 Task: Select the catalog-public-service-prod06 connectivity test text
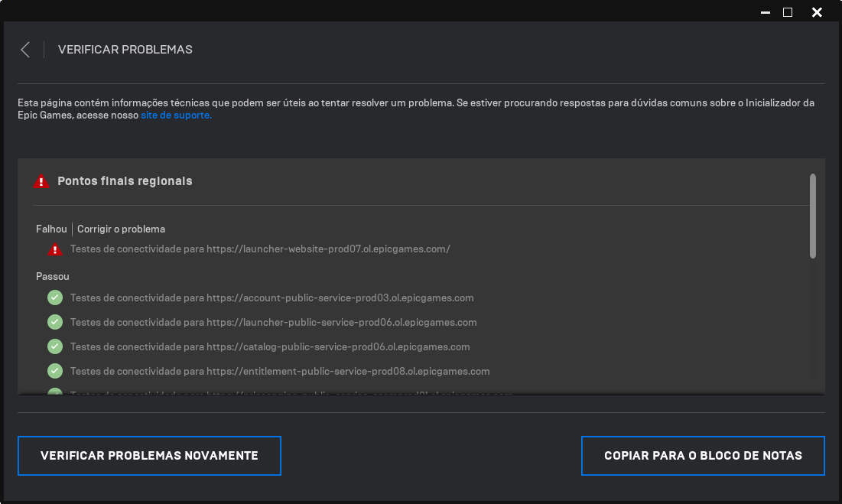tap(270, 347)
